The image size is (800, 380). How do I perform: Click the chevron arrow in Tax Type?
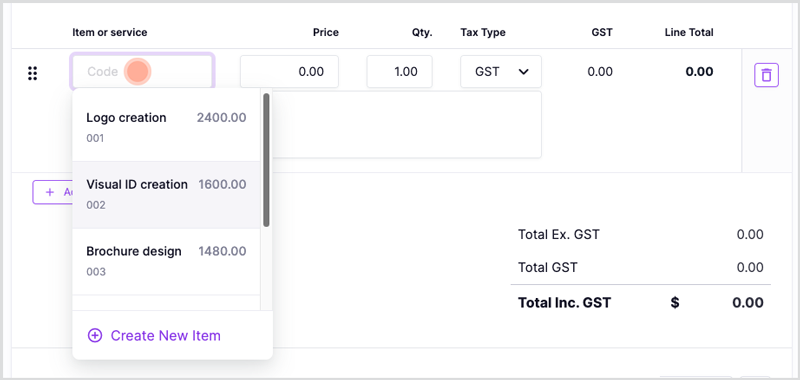tap(523, 72)
